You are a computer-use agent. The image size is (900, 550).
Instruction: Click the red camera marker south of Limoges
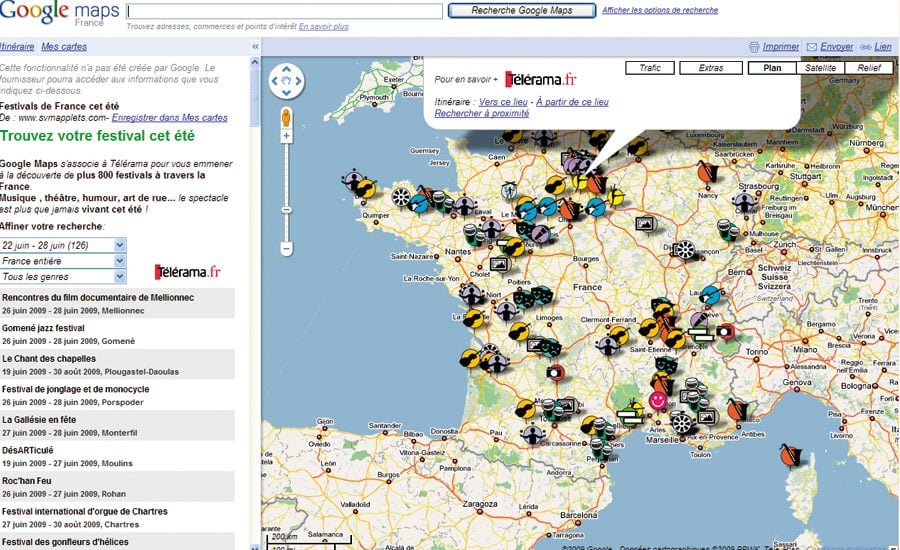click(554, 373)
